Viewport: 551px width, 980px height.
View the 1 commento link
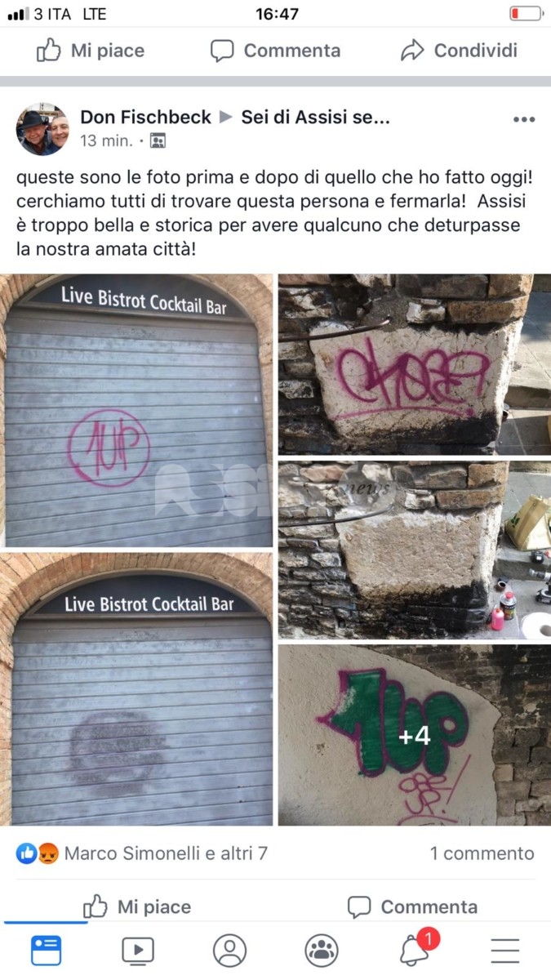point(482,853)
